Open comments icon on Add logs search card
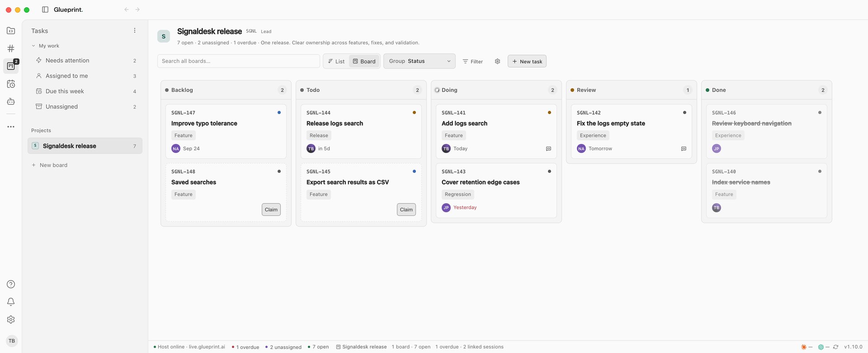868x353 pixels. [x=548, y=148]
